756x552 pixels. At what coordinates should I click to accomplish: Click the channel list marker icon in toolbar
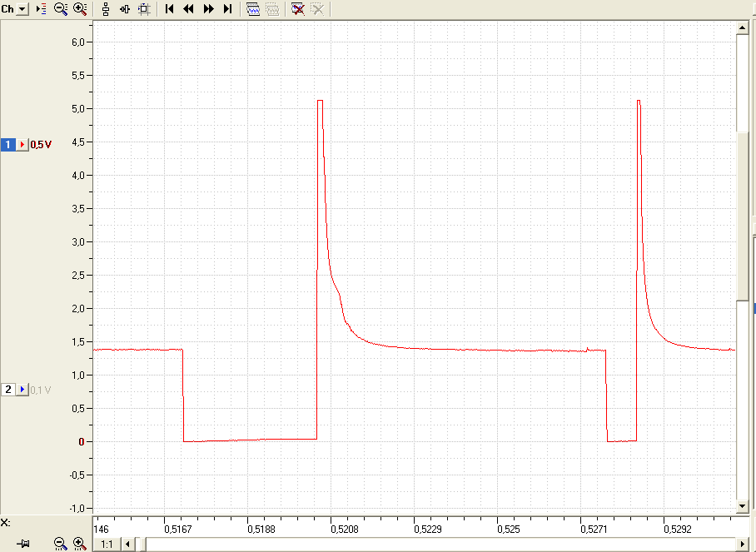(41, 8)
